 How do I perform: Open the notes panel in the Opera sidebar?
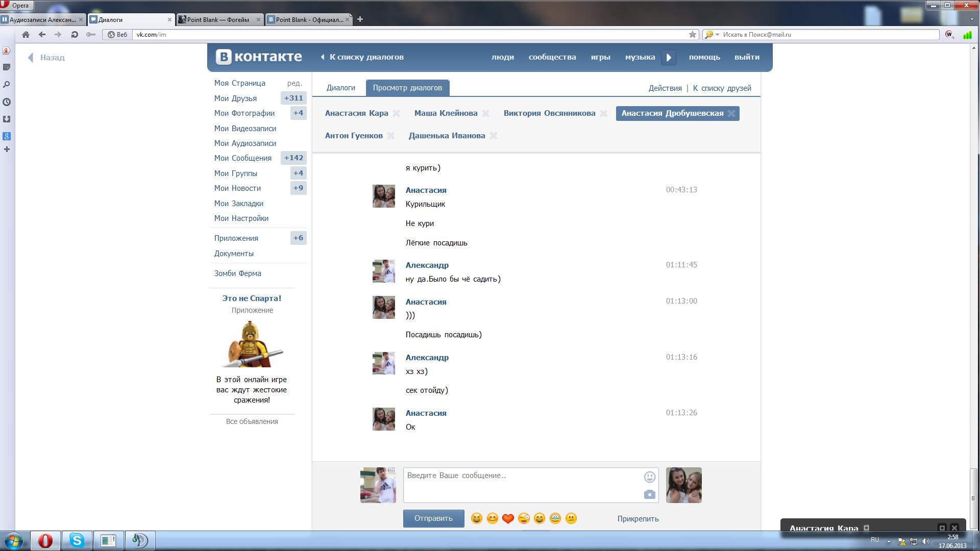pyautogui.click(x=7, y=67)
